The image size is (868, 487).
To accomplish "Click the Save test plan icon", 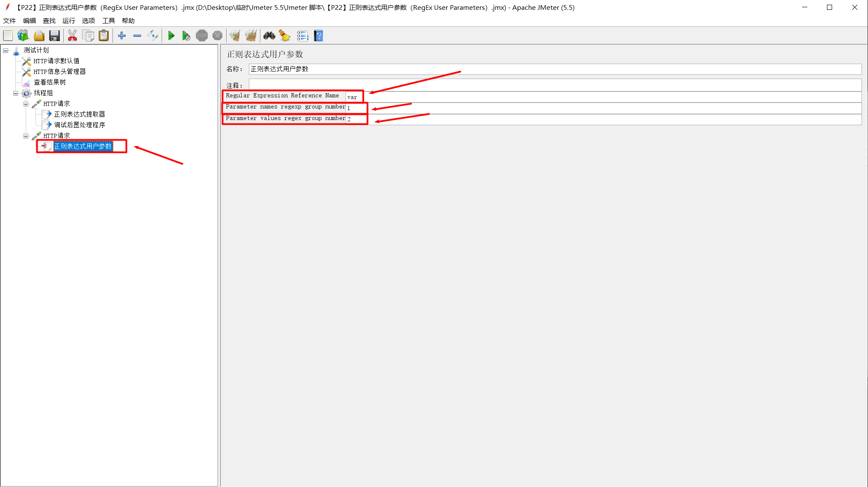I will click(54, 36).
